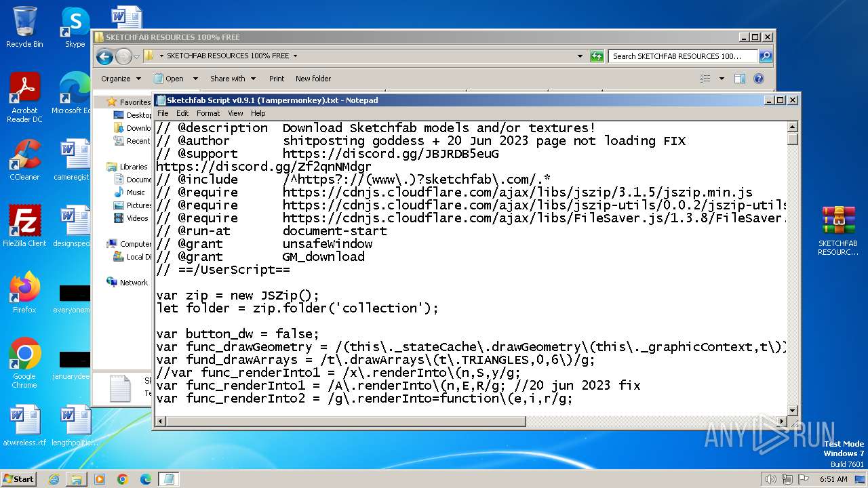
Task: Click the Explorer Forward navigation button
Action: click(x=123, y=56)
